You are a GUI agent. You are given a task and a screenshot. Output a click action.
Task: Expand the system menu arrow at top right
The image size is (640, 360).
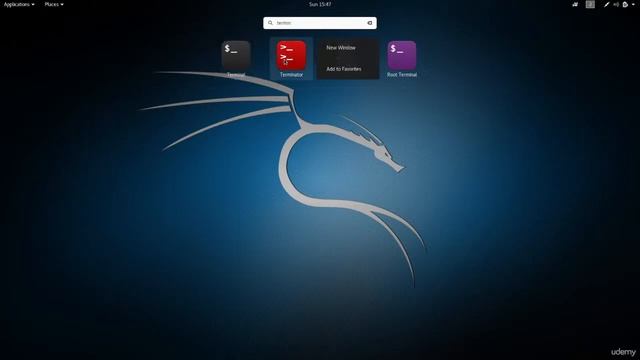633,4
